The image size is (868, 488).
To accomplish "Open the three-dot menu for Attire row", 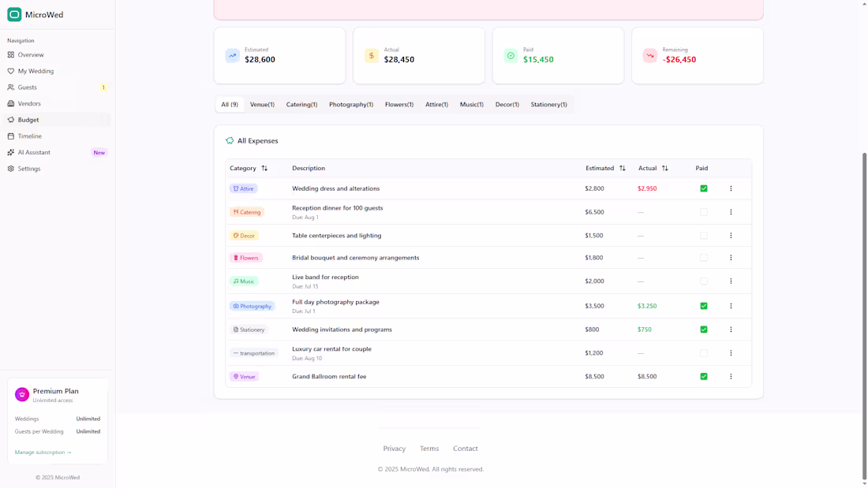I will pos(731,188).
